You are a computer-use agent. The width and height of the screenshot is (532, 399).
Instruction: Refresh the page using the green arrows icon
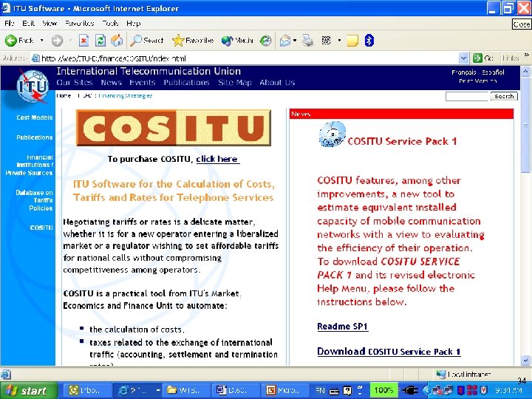click(100, 41)
